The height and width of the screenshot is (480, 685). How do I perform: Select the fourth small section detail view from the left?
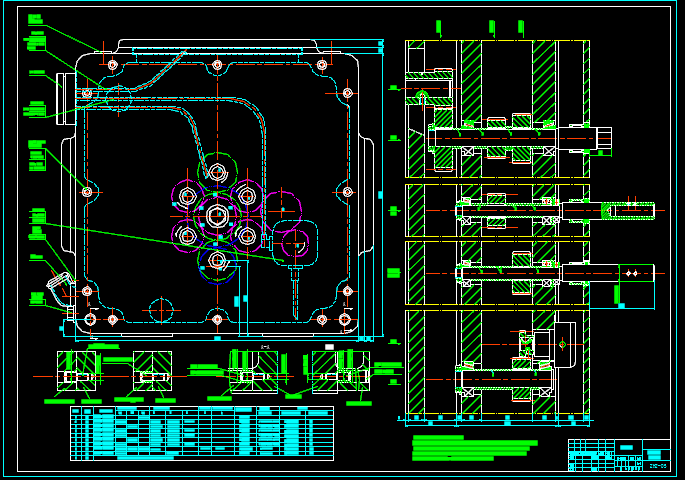click(x=341, y=372)
